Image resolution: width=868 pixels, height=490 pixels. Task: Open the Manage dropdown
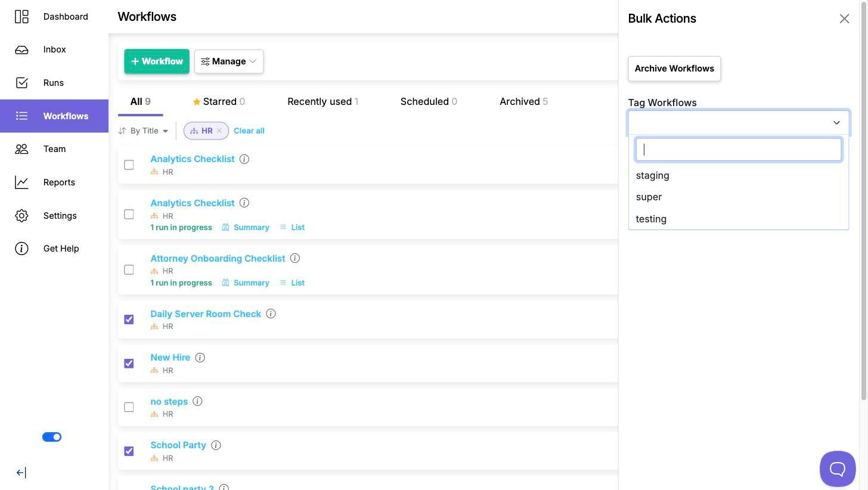click(229, 61)
